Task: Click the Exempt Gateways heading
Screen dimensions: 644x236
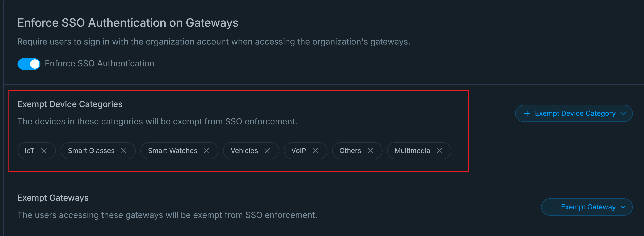Action: point(53,198)
